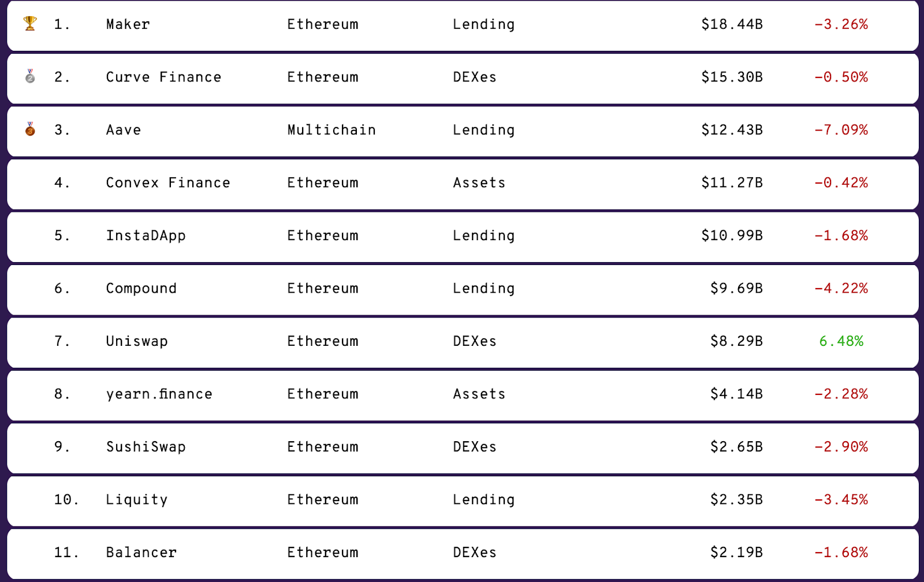Open the Compound protocol entry
924x582 pixels.
(141, 288)
